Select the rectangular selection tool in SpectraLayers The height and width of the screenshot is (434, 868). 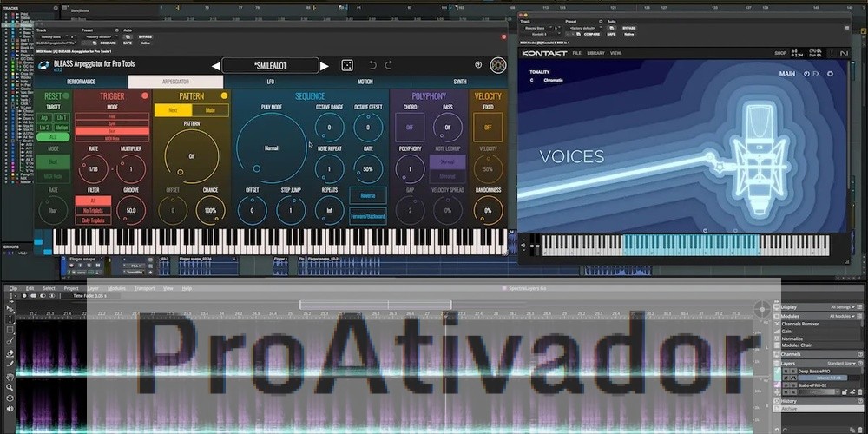click(x=10, y=330)
